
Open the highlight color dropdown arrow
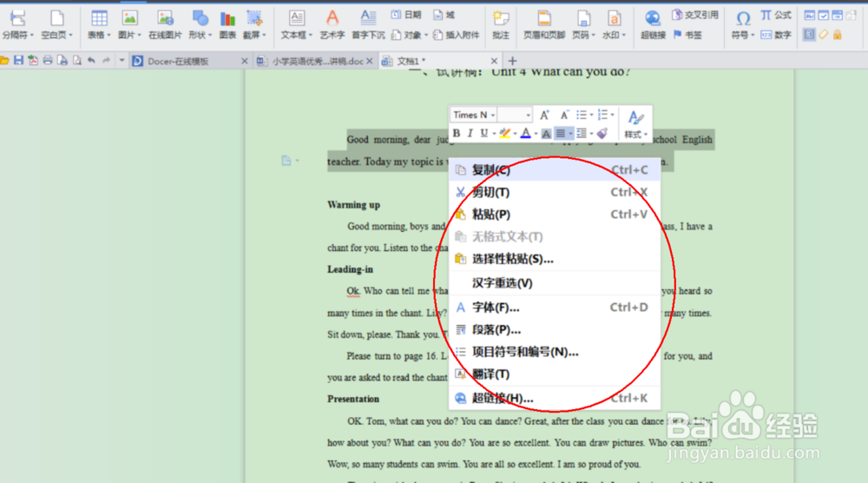pos(516,134)
